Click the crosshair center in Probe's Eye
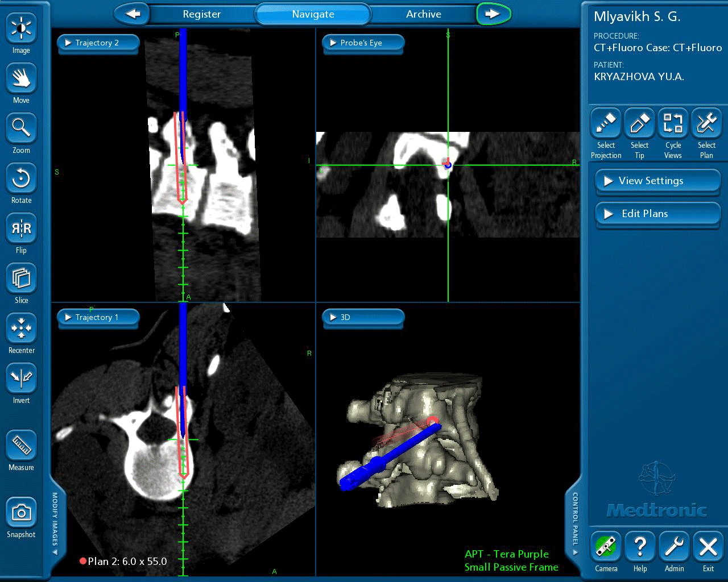This screenshot has width=728, height=582. 448,165
